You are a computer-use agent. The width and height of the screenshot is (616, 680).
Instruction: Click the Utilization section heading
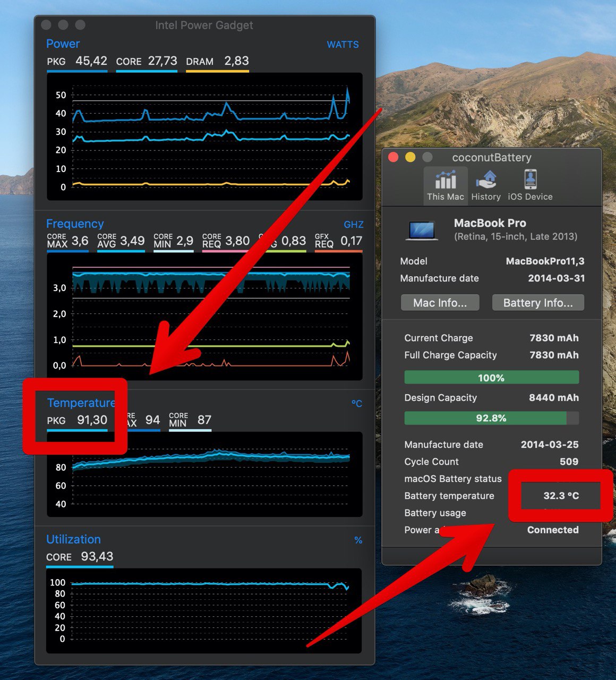click(x=73, y=539)
